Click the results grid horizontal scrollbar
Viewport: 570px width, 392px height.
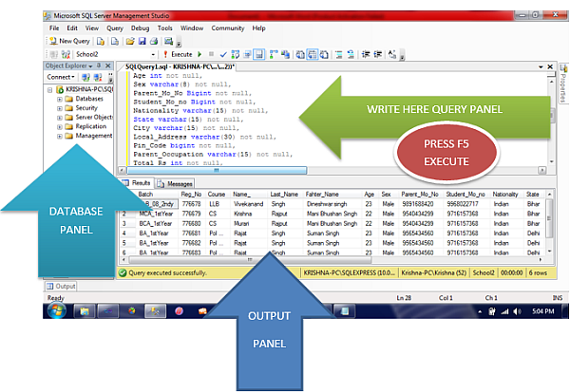pos(250,260)
